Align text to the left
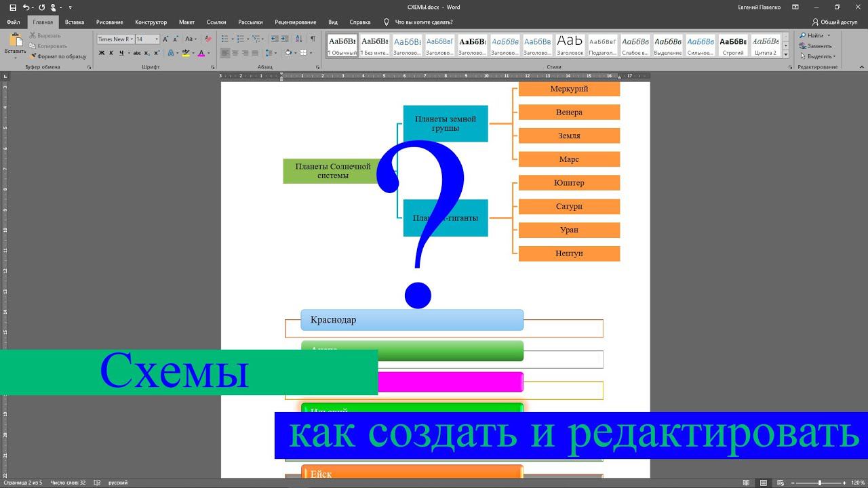 224,53
